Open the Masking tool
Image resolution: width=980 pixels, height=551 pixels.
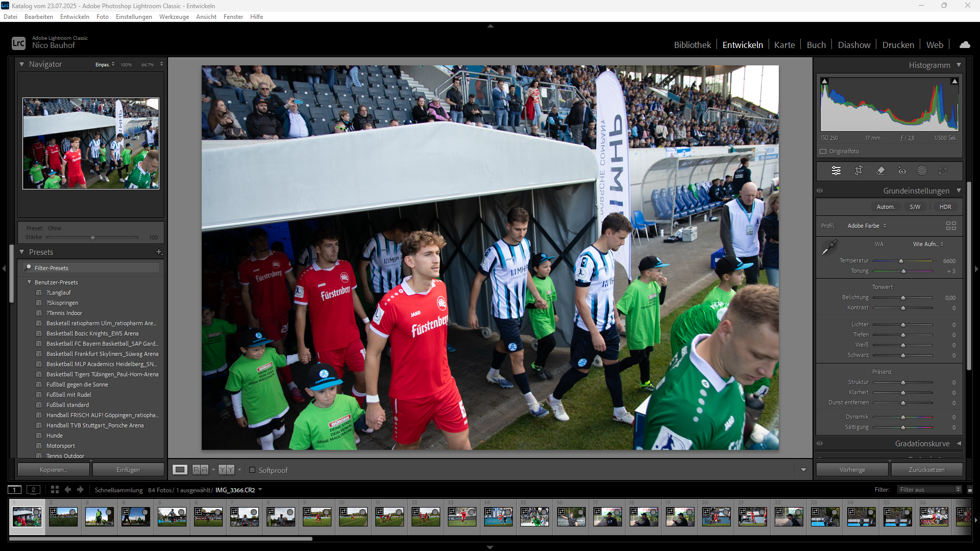click(x=922, y=171)
